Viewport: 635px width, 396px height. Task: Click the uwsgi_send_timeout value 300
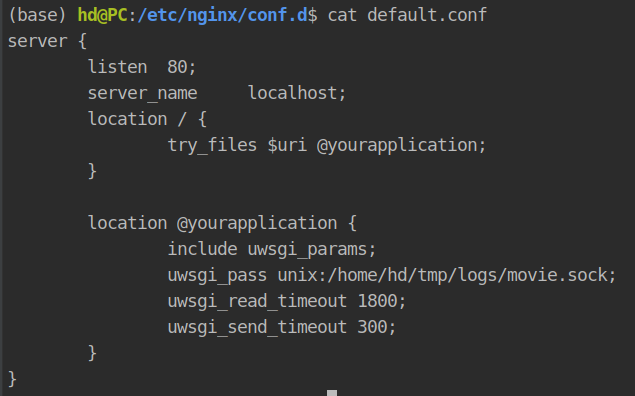tap(373, 327)
